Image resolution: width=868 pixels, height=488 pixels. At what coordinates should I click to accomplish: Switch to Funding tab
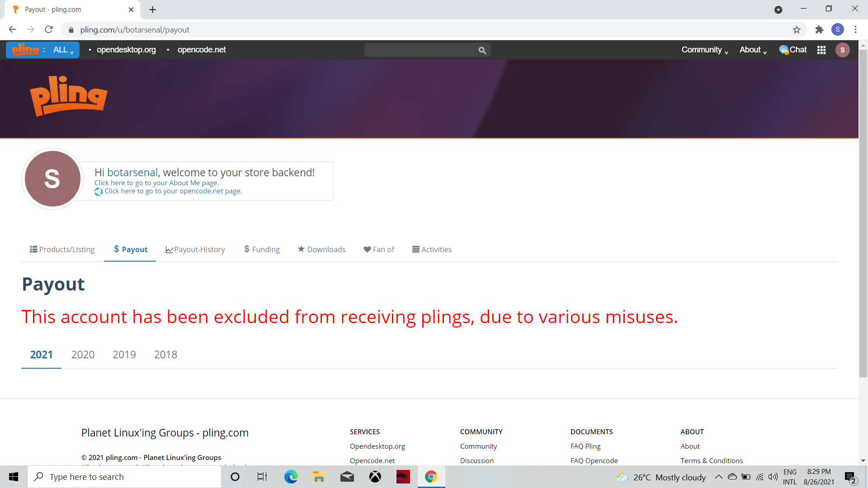[262, 249]
